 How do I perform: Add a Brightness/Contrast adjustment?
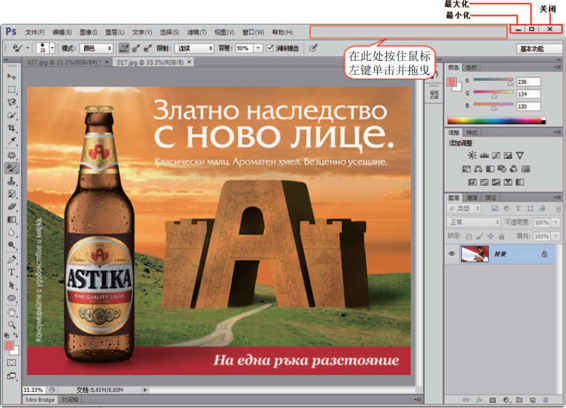point(472,156)
